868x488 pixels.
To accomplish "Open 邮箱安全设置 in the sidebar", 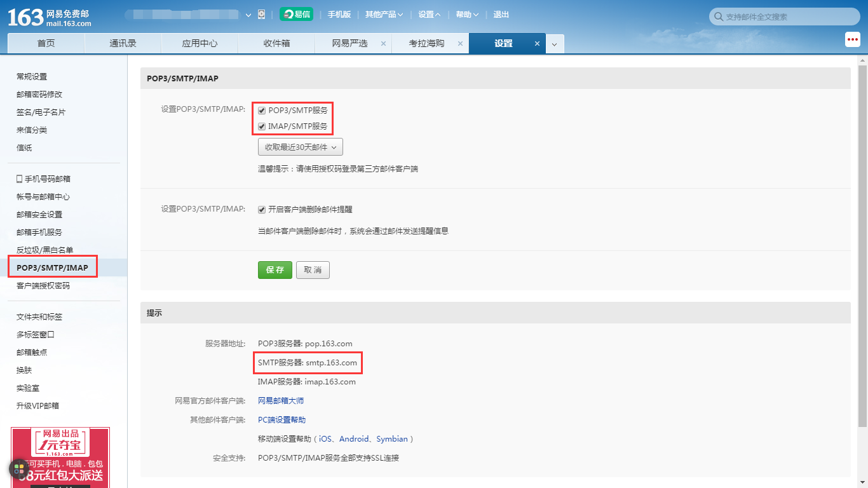I will (39, 215).
